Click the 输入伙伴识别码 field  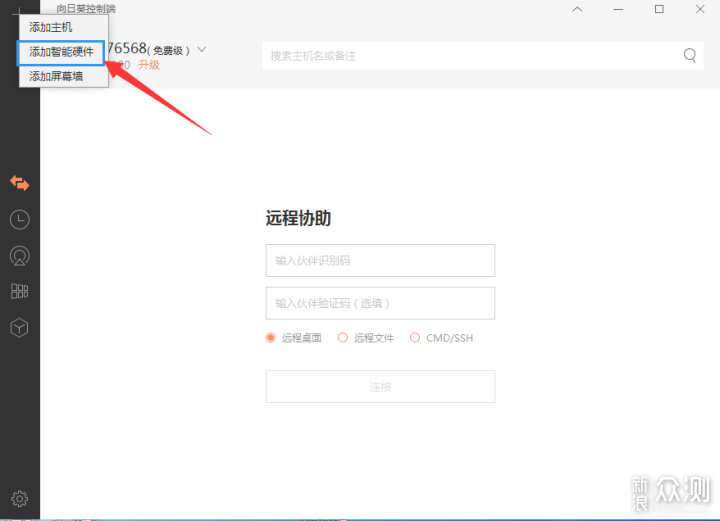[380, 260]
